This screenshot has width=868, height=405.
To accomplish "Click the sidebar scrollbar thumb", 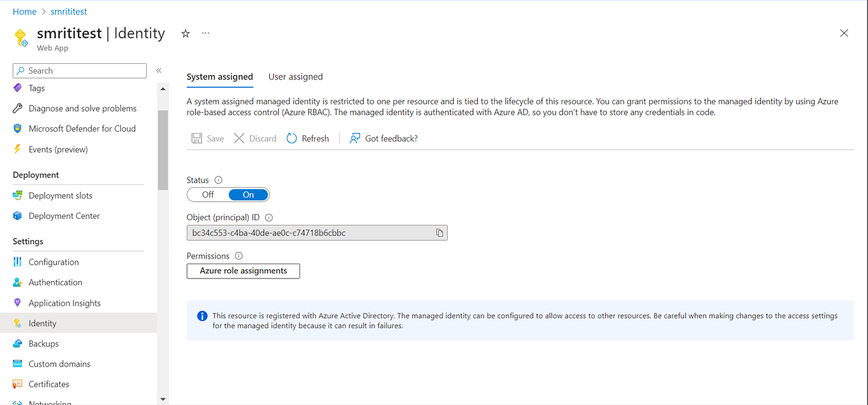I will pos(163,150).
